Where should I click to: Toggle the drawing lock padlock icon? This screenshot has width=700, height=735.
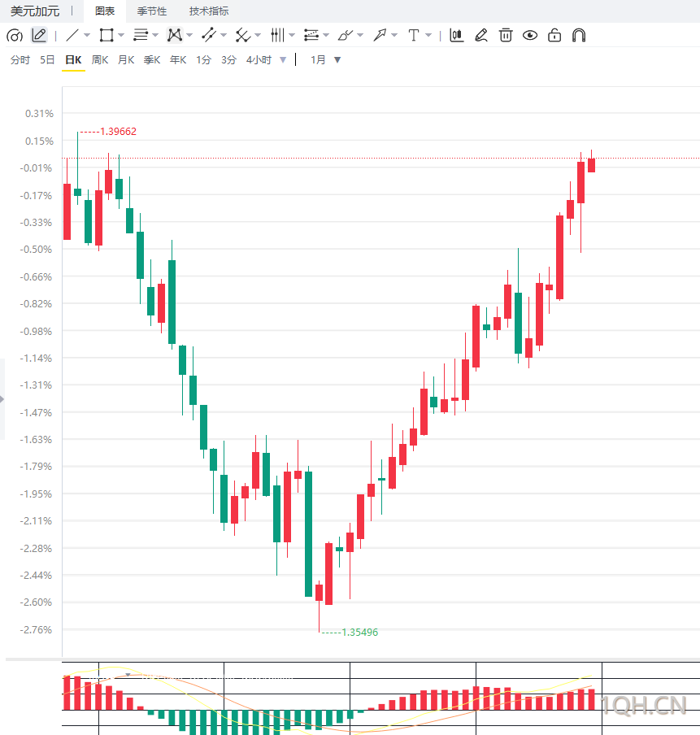coord(554,35)
